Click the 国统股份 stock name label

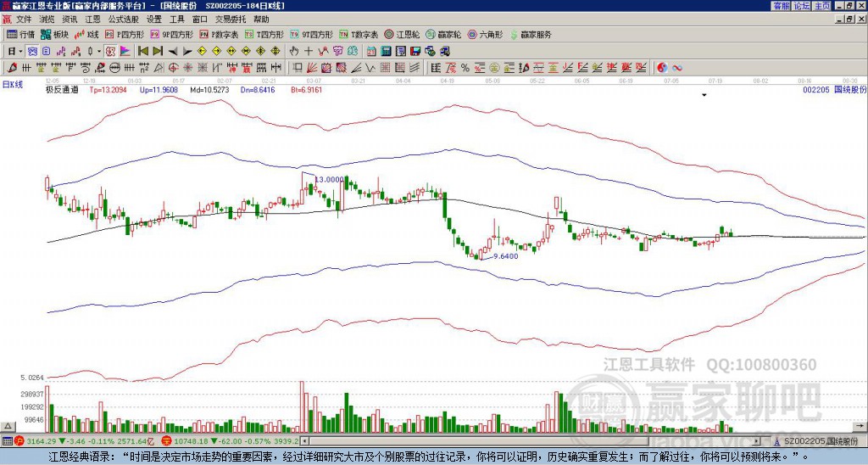pyautogui.click(x=850, y=88)
